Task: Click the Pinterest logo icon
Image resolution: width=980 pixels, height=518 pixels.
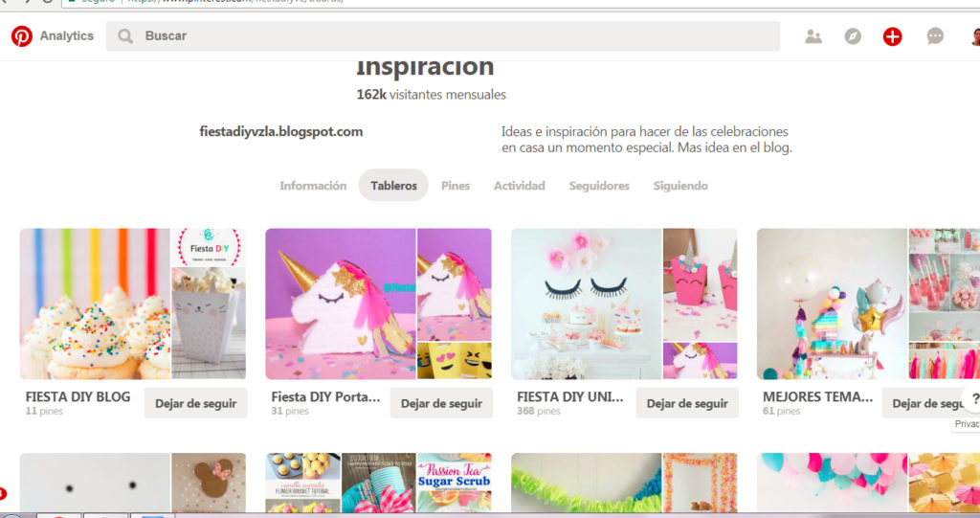Action: (x=22, y=36)
